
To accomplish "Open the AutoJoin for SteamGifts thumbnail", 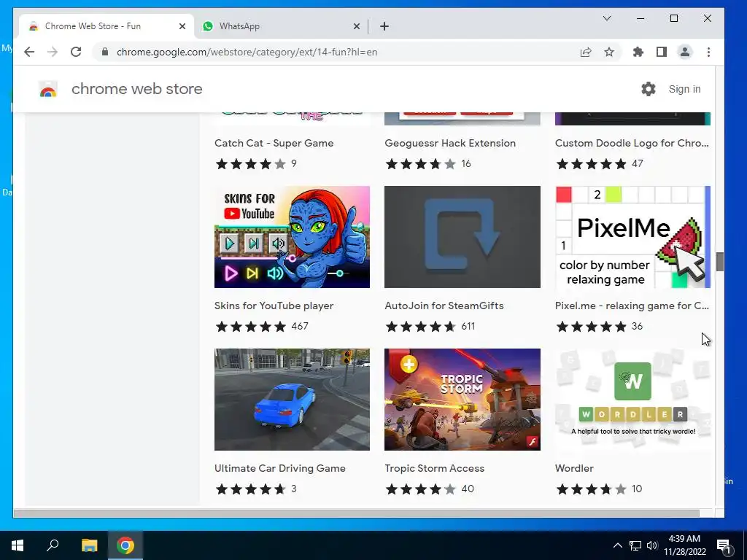I will click(x=462, y=237).
